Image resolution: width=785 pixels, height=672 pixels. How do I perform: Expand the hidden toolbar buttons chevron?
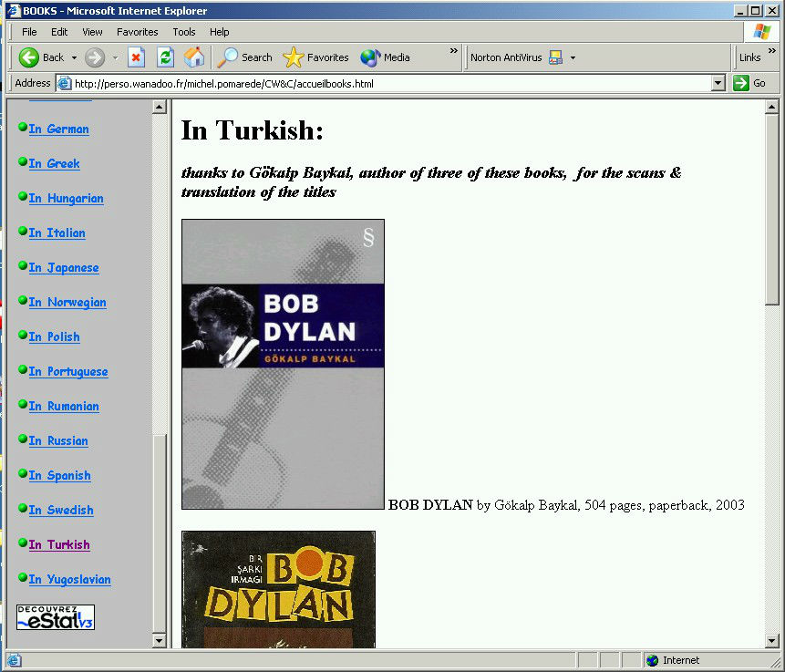pos(453,50)
